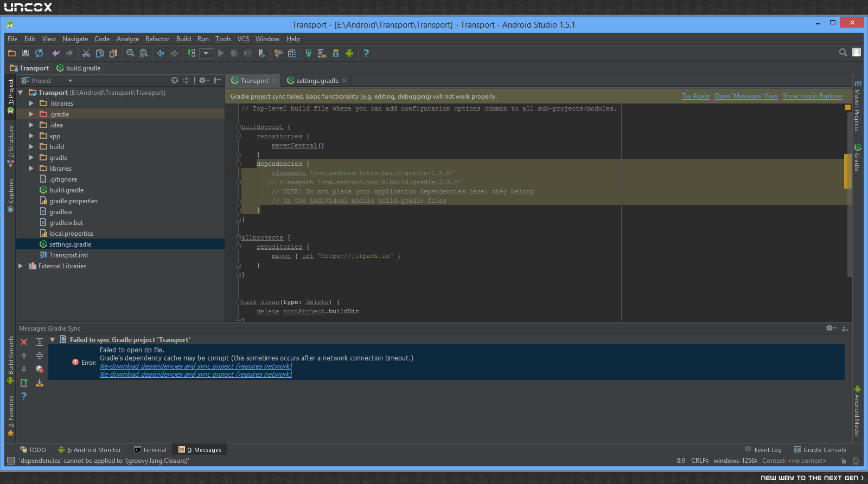This screenshot has height=484, width=868.
Task: Open the VCS menu
Action: (243, 39)
